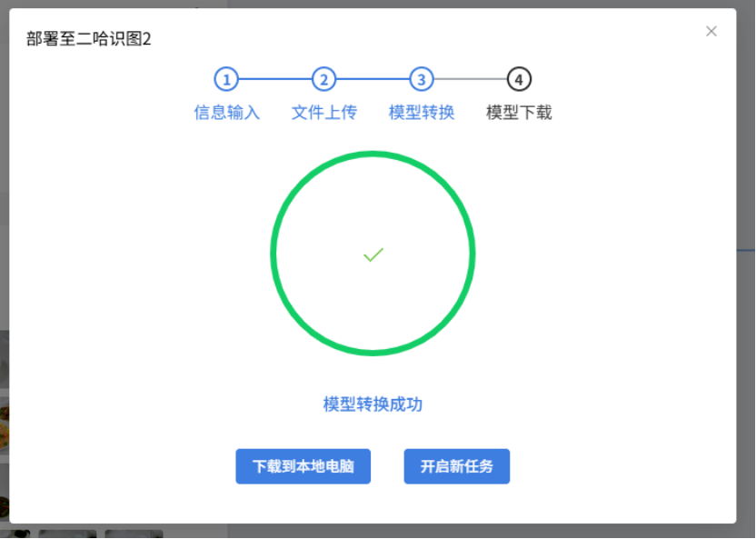Open the 模型下载 step label
This screenshot has width=756, height=539.
[x=518, y=113]
